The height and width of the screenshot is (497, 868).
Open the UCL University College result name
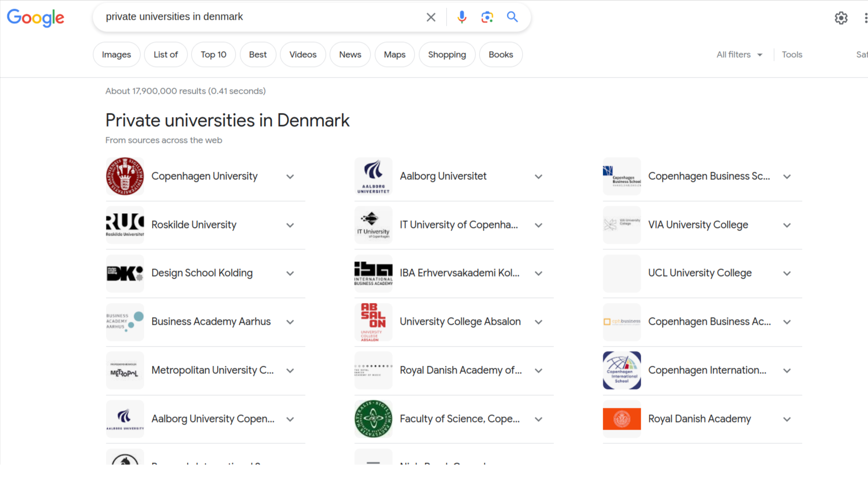(700, 273)
